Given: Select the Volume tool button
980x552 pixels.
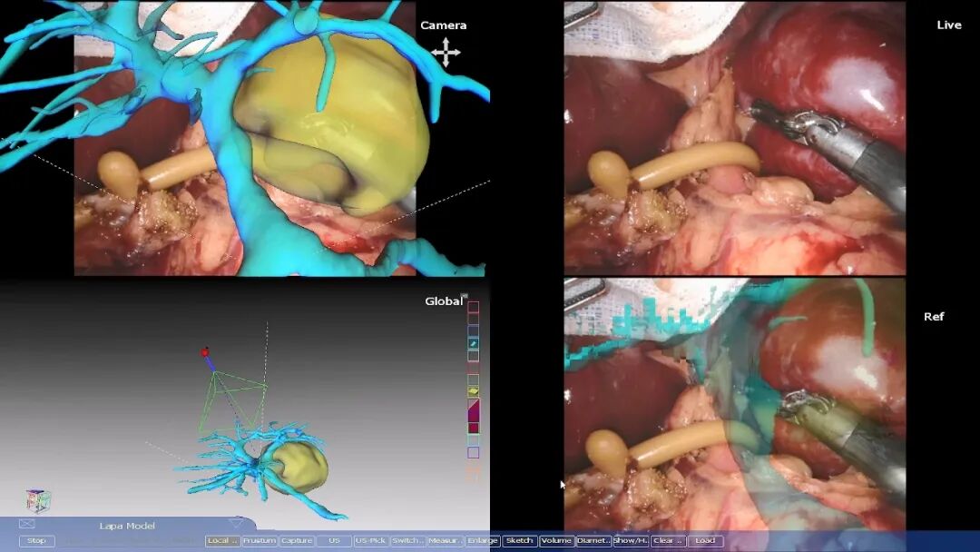Looking at the screenshot, I should [556, 541].
